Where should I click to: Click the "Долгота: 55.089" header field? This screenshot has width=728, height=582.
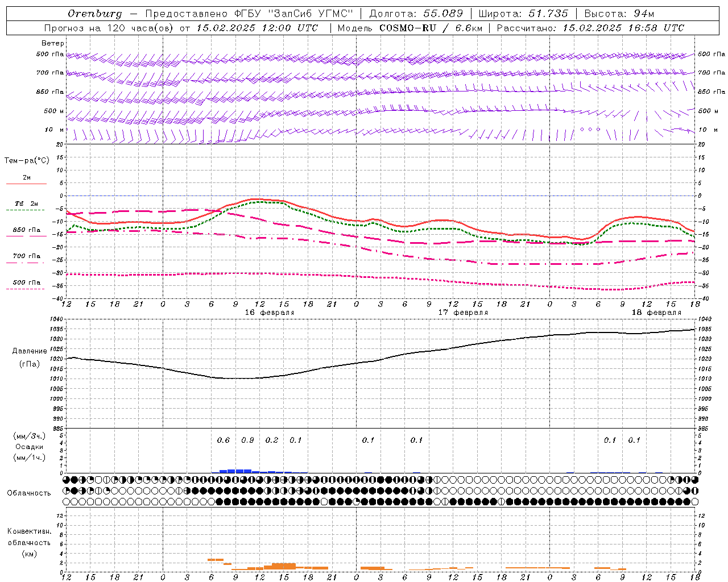click(416, 14)
